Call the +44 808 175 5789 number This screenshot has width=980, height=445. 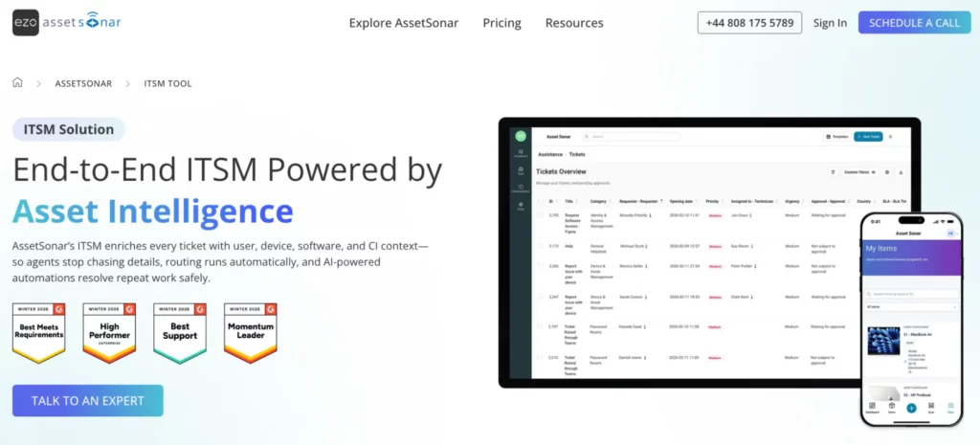[x=749, y=23]
